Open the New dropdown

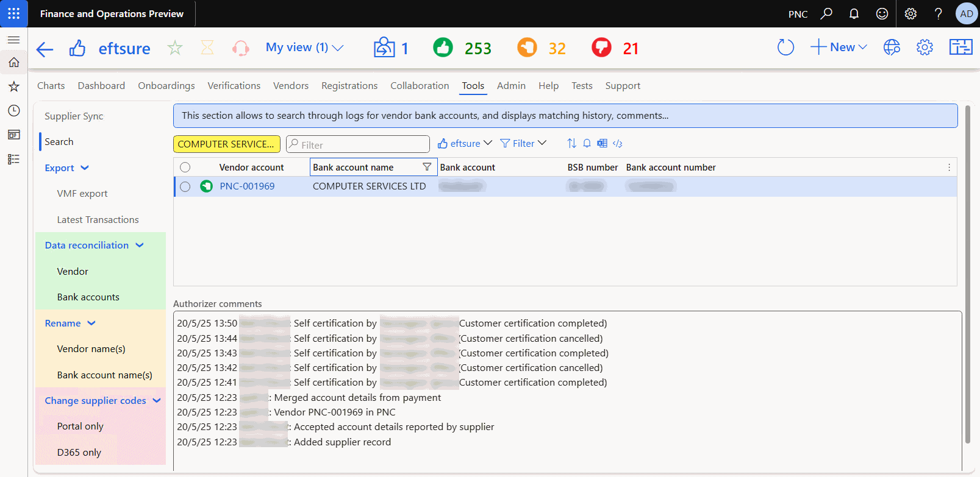[x=839, y=47]
